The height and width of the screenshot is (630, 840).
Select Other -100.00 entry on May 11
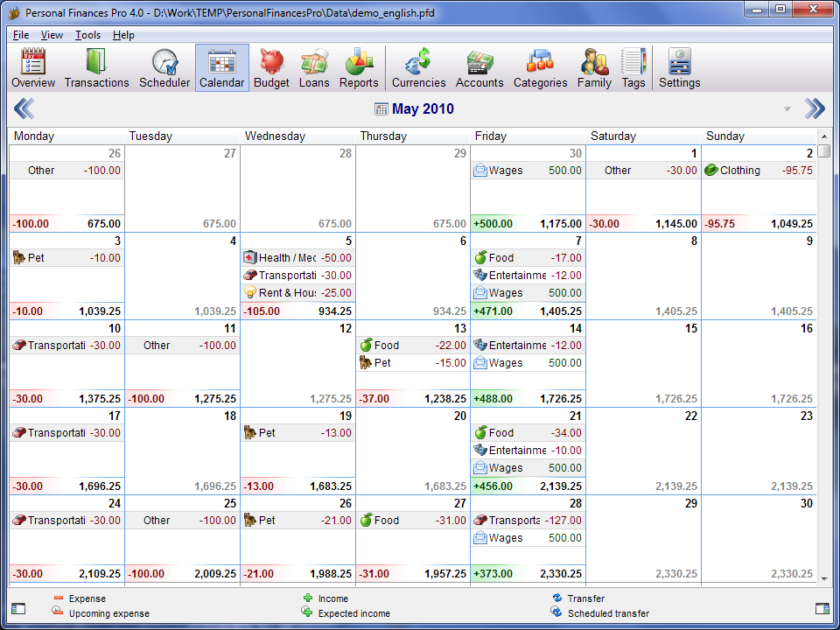pos(182,345)
